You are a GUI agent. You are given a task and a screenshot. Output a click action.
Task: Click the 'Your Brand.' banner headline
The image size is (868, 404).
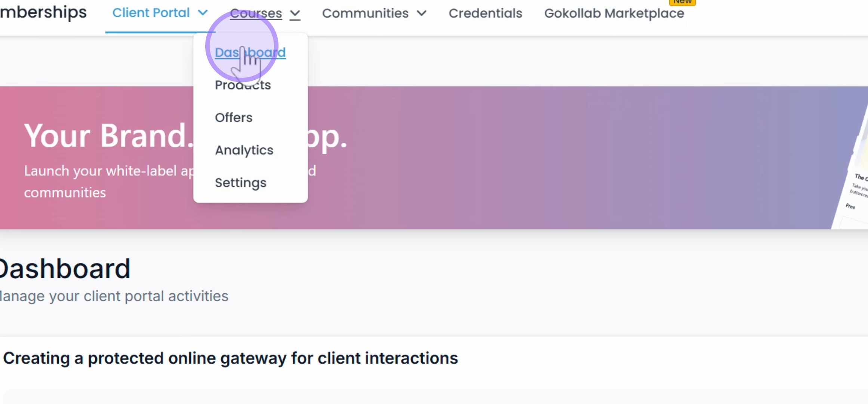pos(109,135)
